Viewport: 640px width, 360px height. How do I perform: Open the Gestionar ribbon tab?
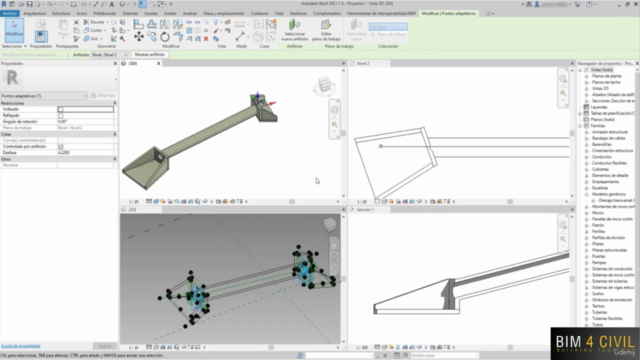pos(298,13)
